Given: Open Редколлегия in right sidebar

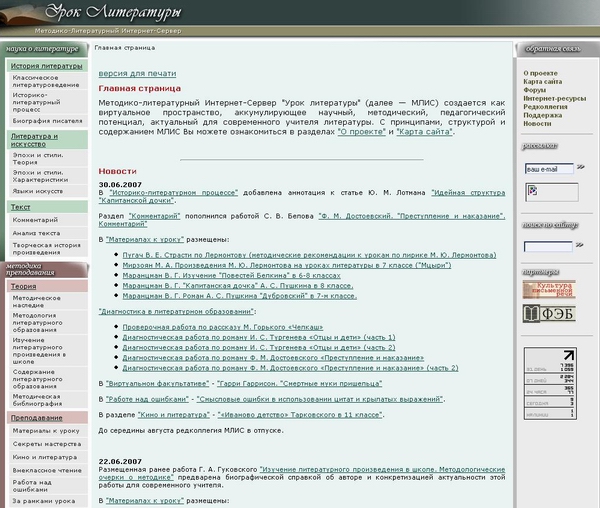Looking at the screenshot, I should pos(545,106).
